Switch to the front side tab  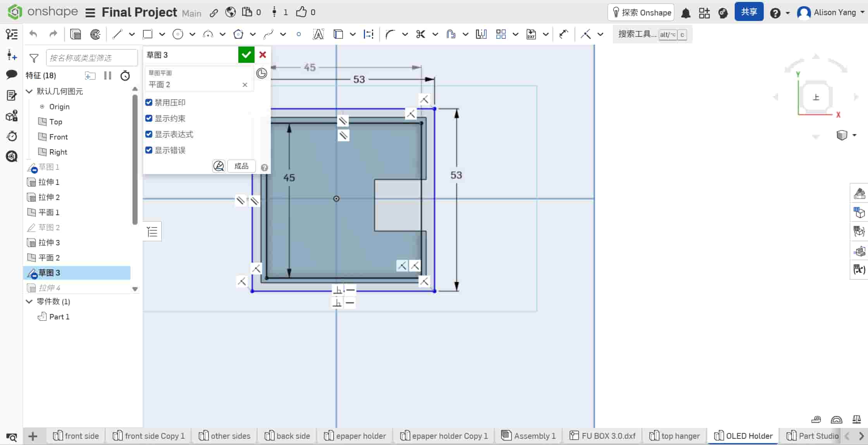[x=76, y=436]
